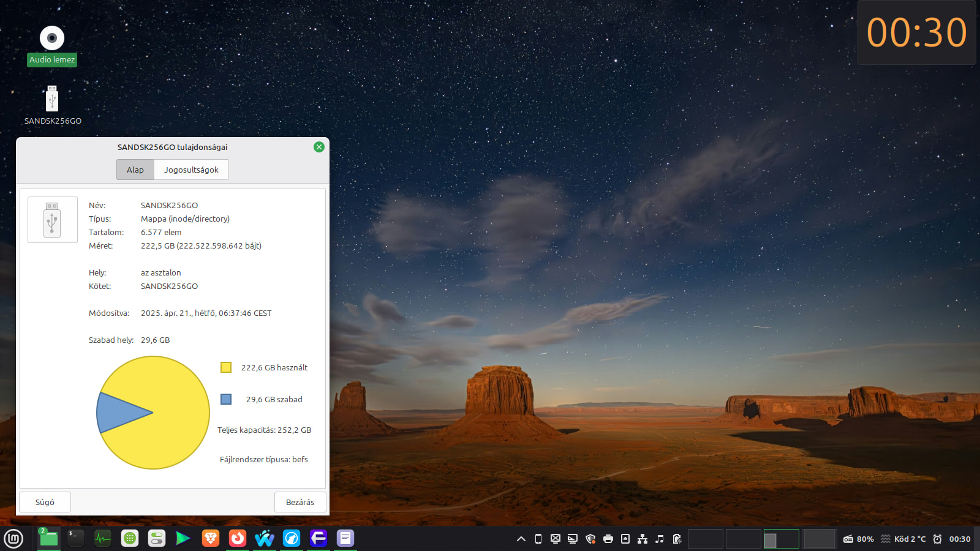980x551 pixels.
Task: Click the Köd 2 °C weather applet
Action: 903,539
